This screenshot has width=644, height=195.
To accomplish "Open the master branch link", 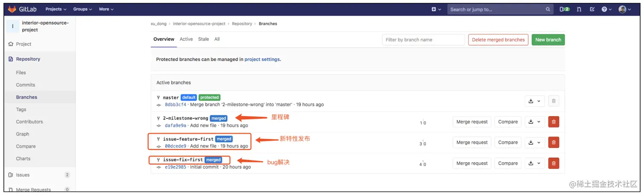I will tap(171, 98).
